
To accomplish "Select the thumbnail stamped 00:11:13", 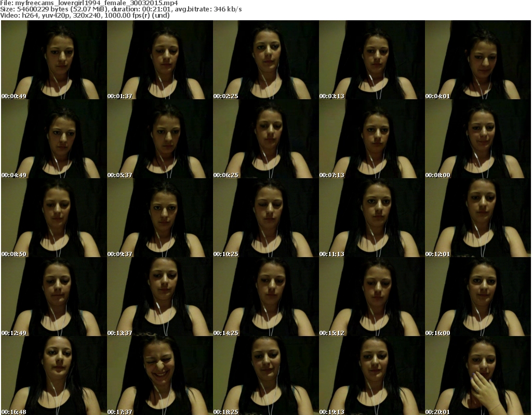I will (x=371, y=218).
